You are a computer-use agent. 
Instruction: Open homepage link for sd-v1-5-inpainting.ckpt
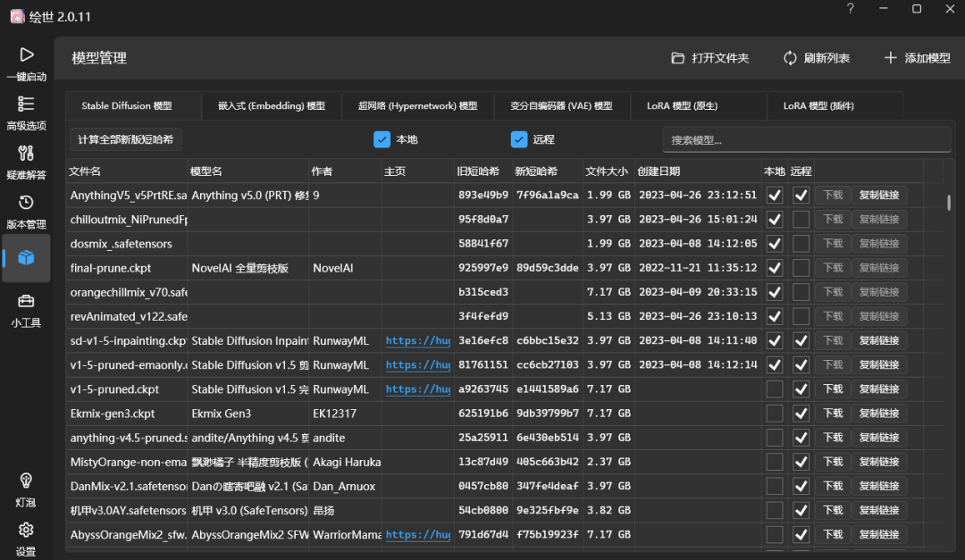(418, 340)
